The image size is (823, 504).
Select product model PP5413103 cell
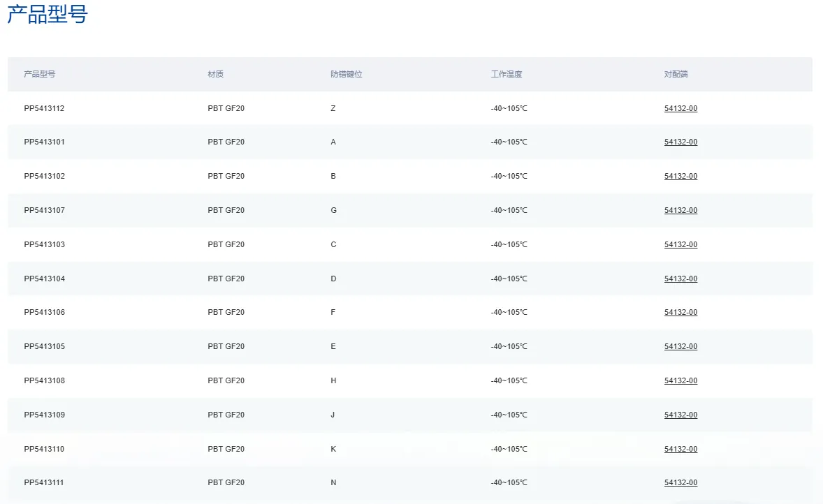[x=44, y=244]
